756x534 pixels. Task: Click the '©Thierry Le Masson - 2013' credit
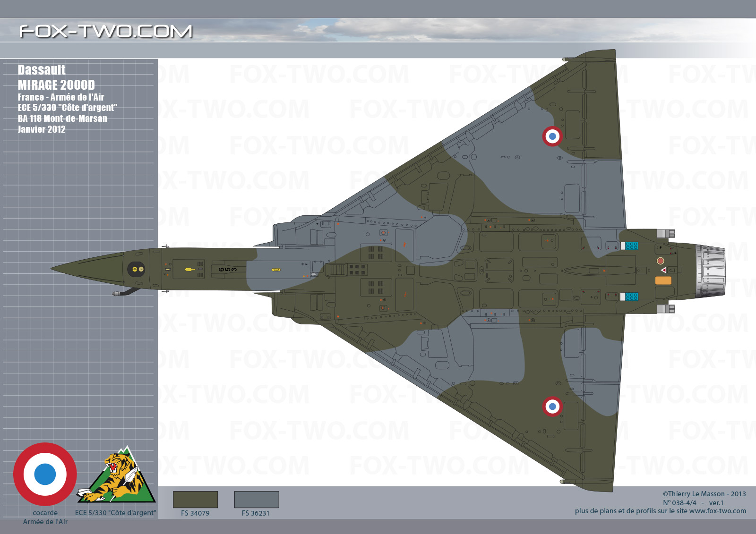pos(704,494)
